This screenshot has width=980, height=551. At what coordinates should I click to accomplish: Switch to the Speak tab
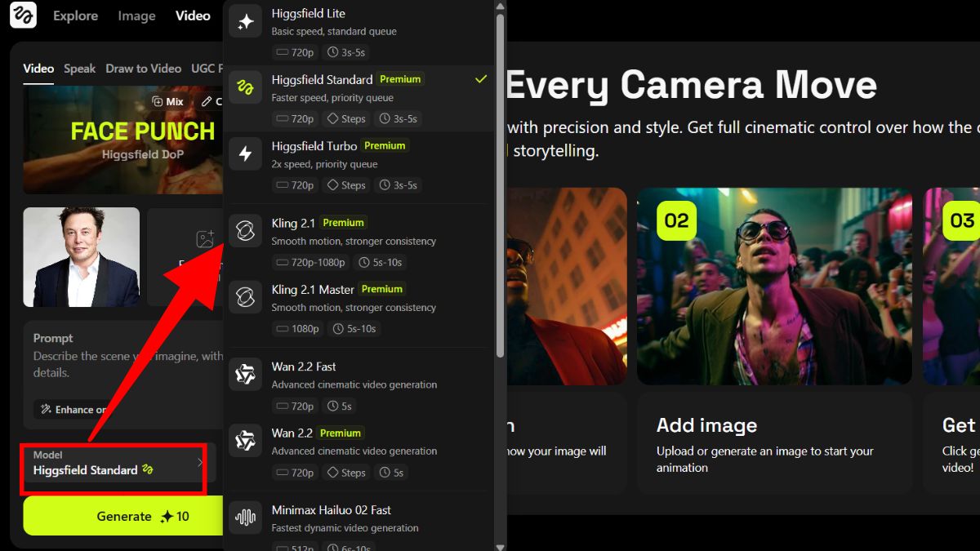click(79, 69)
